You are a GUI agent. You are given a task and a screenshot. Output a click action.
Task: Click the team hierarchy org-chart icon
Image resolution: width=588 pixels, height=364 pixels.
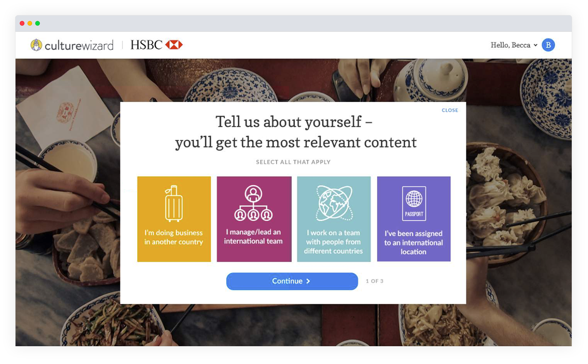pyautogui.click(x=253, y=203)
